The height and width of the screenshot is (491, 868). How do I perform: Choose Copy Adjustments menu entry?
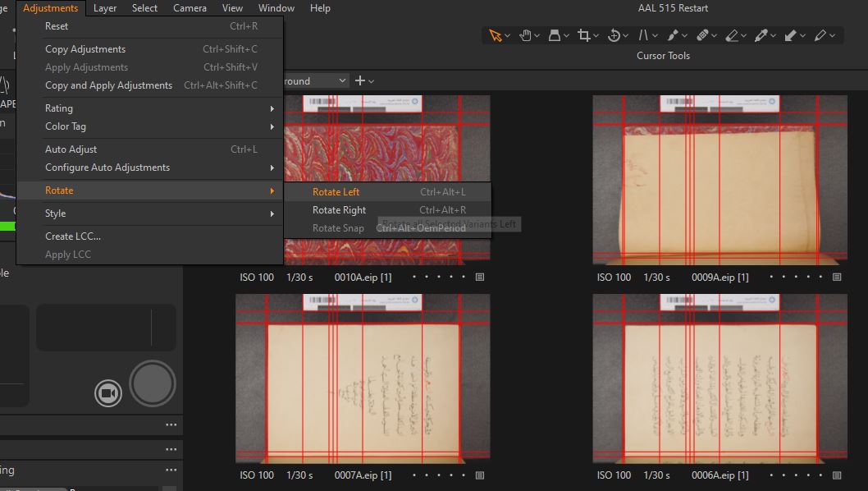coord(150,49)
